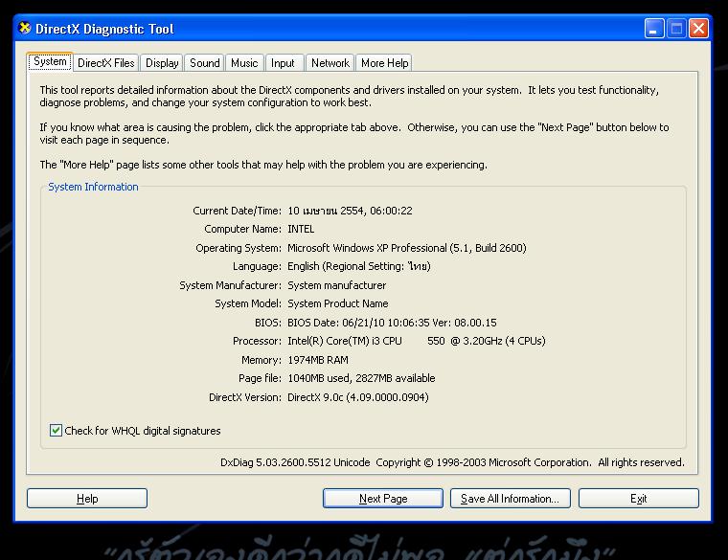Click the 'Current Date/Time:' label
This screenshot has width=728, height=560.
click(x=237, y=211)
